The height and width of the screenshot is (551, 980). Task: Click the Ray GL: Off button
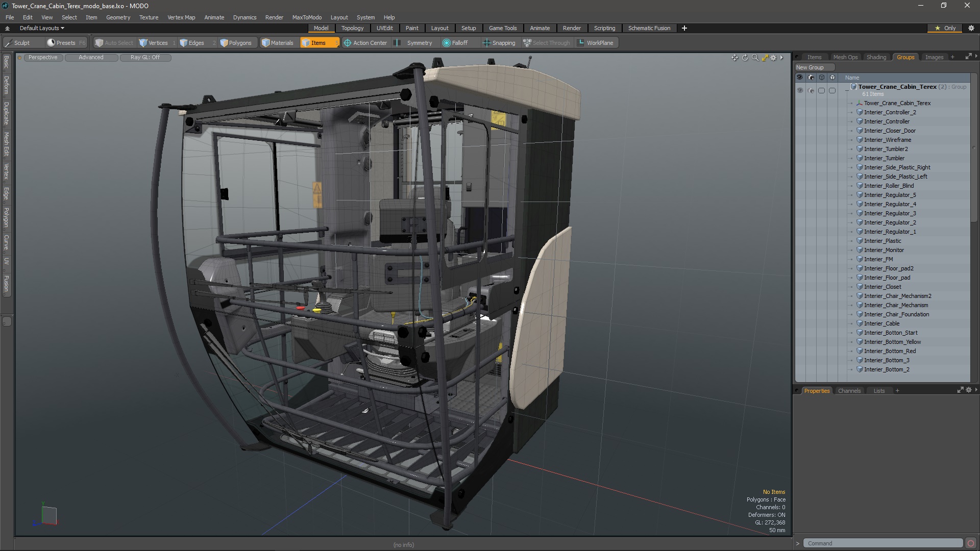pos(145,57)
